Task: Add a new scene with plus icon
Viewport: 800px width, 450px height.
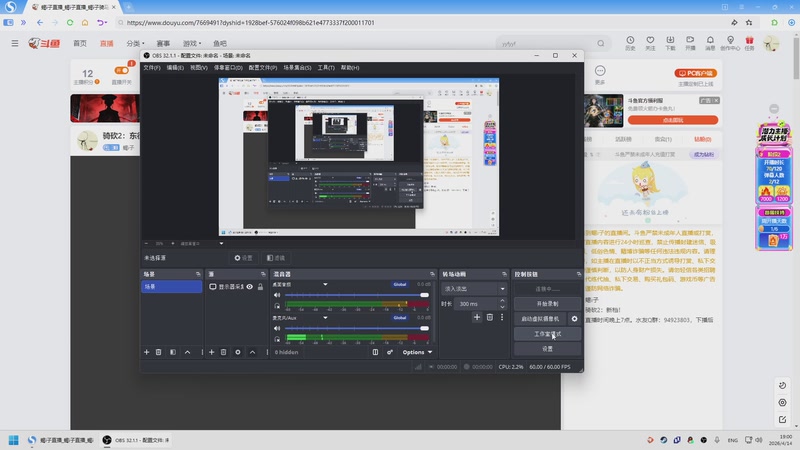Action: click(x=146, y=352)
